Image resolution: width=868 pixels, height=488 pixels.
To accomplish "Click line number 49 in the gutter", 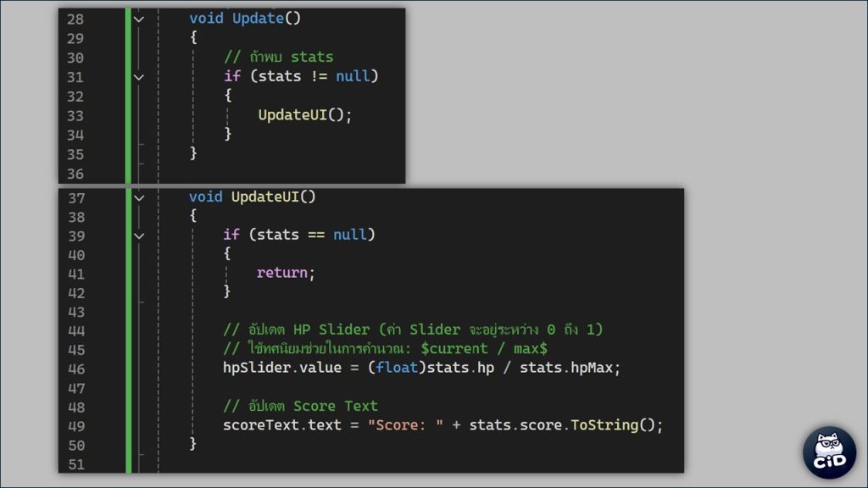I will 75,425.
